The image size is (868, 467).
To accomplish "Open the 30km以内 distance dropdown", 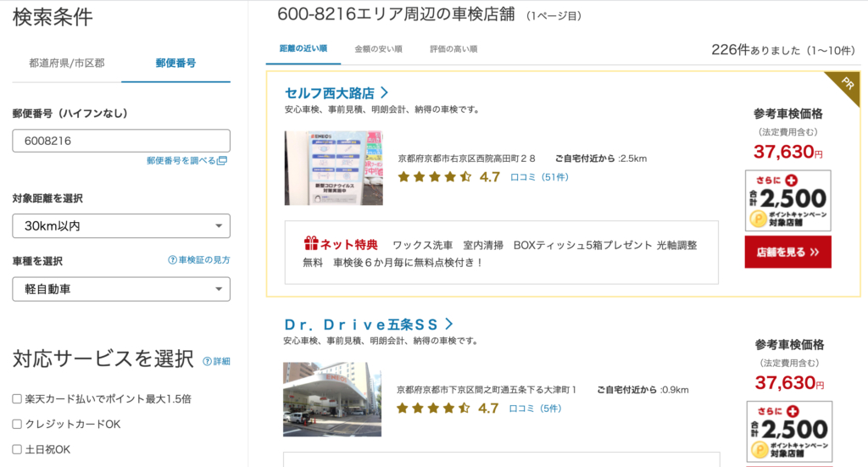I will (x=121, y=226).
